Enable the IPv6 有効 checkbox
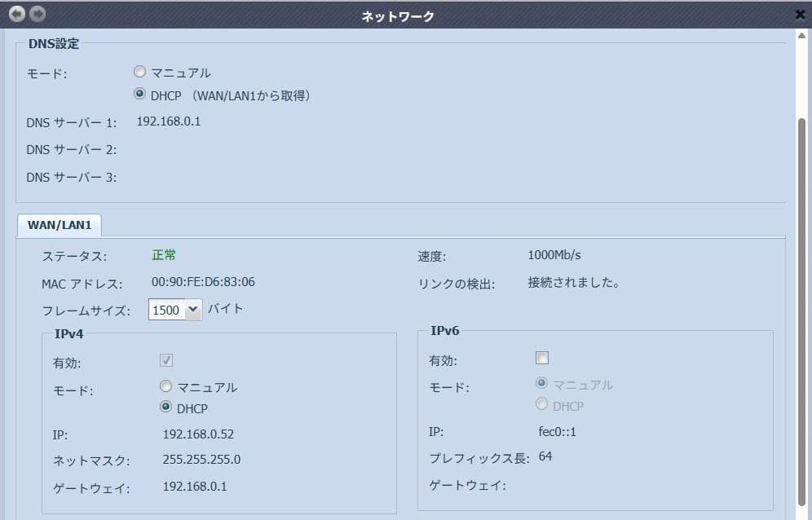This screenshot has width=812, height=520. click(541, 357)
